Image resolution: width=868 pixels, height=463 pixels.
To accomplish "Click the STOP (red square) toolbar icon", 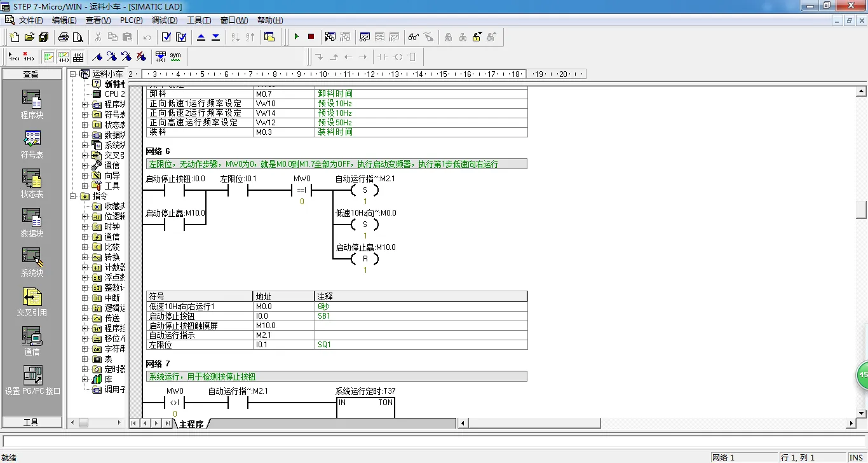I will 311,37.
